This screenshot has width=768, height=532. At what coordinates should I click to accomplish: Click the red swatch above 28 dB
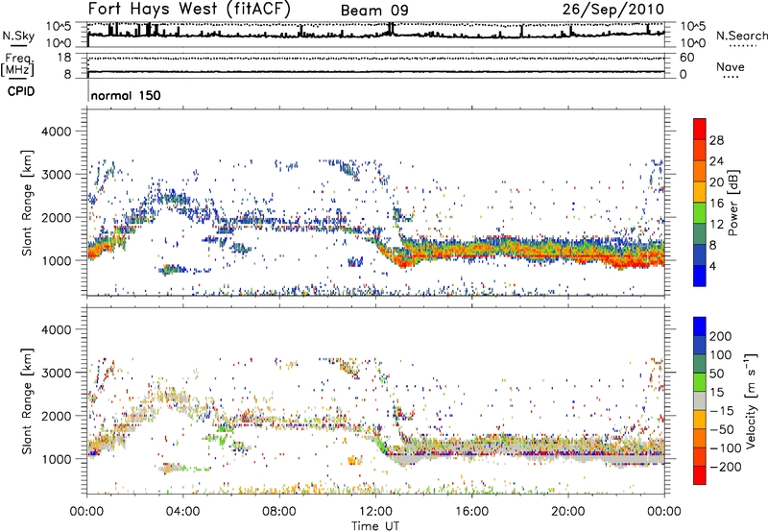pos(700,129)
